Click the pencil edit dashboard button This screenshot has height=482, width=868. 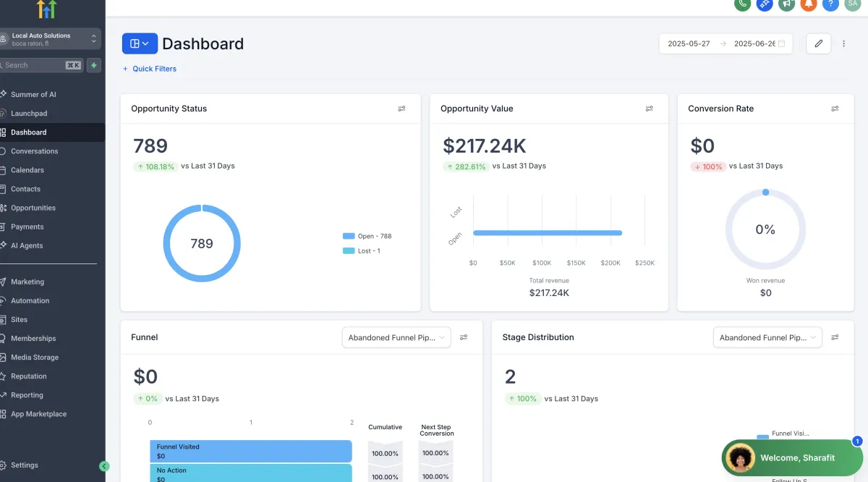819,43
